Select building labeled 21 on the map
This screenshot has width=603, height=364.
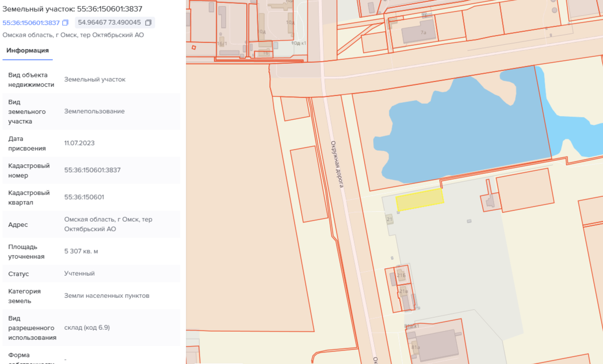[x=390, y=219]
